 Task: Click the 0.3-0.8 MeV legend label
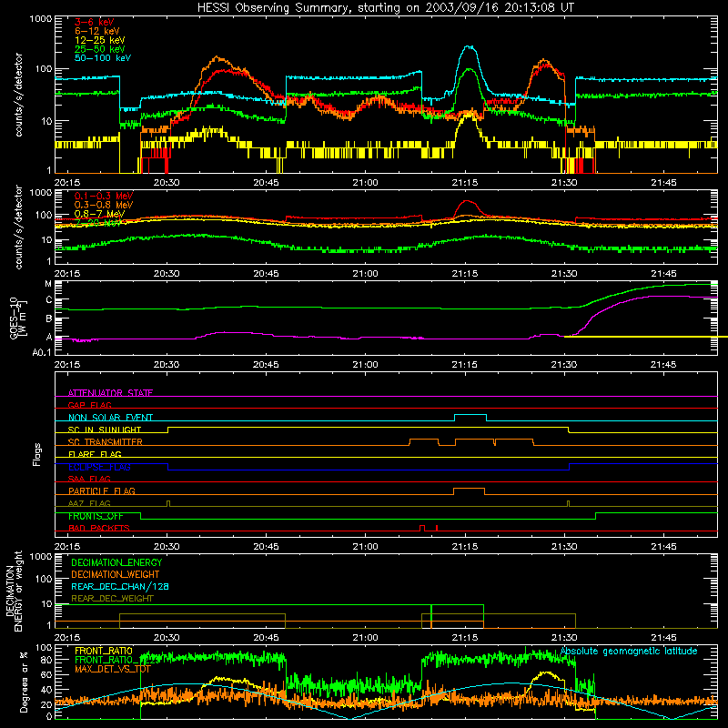103,205
